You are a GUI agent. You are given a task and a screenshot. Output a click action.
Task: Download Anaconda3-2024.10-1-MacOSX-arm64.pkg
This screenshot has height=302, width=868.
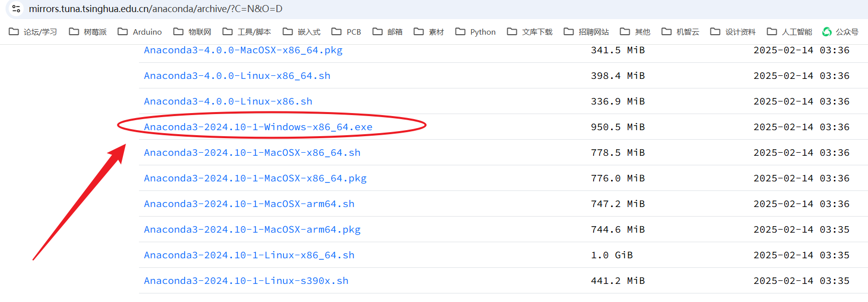[252, 230]
